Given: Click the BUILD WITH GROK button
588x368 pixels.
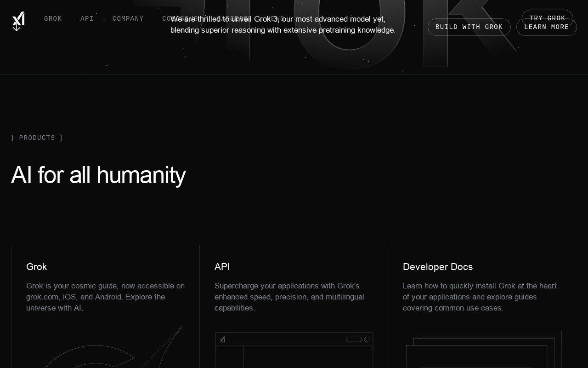Looking at the screenshot, I should coord(469,27).
